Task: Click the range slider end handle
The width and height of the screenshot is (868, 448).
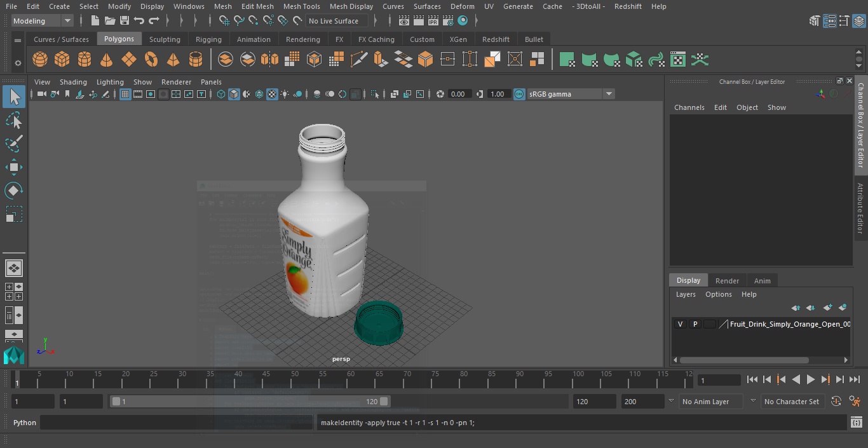Action: click(384, 402)
